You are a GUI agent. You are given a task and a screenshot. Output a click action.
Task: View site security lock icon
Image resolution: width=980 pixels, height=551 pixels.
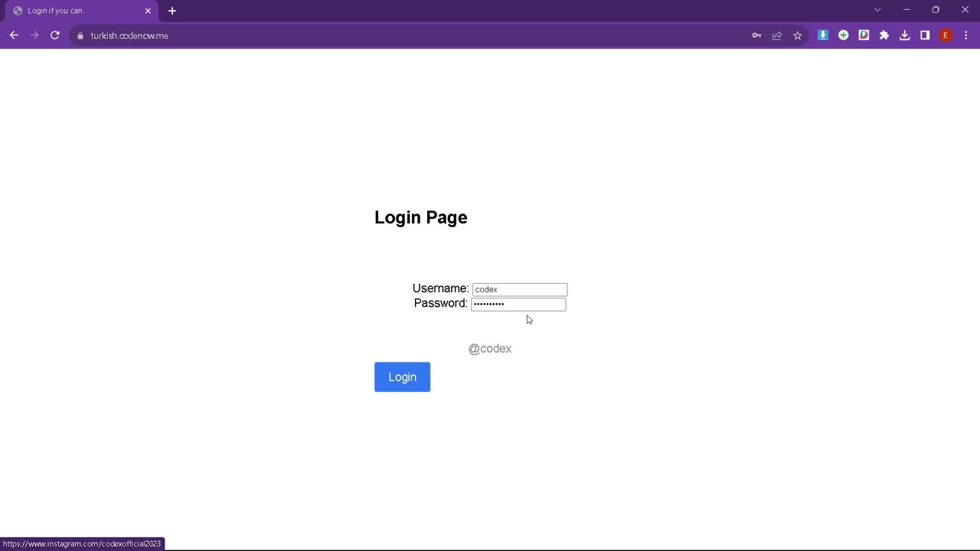80,35
